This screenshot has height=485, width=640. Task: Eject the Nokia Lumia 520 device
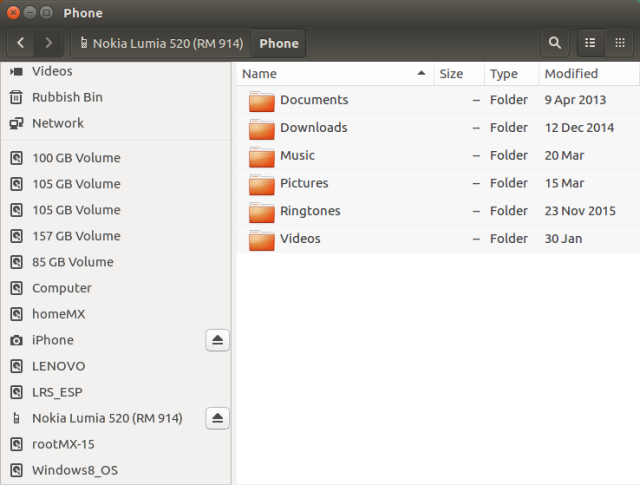pyautogui.click(x=219, y=418)
